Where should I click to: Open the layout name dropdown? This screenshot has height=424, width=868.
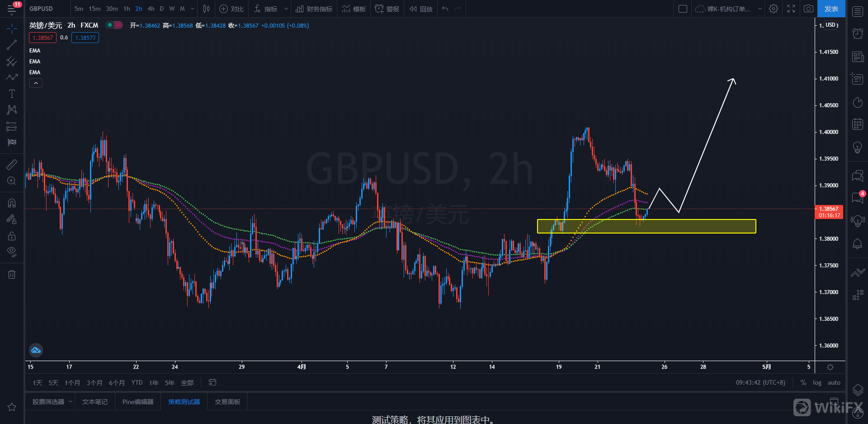759,9
